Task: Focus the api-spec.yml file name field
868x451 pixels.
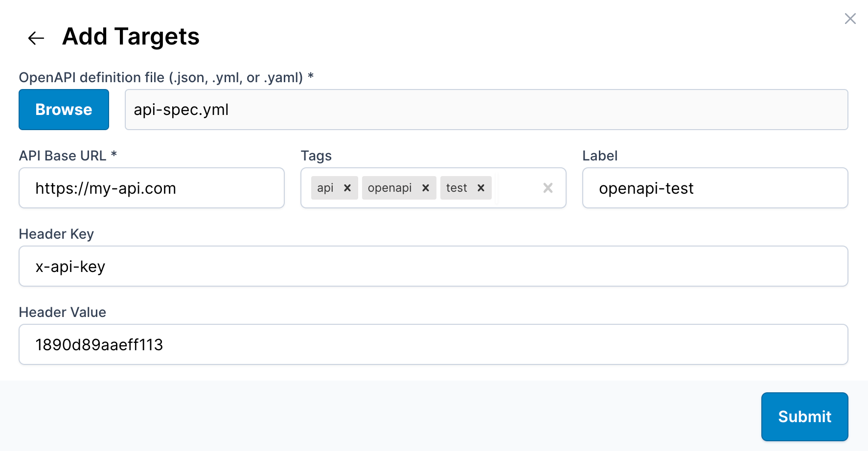Action: pyautogui.click(x=486, y=110)
